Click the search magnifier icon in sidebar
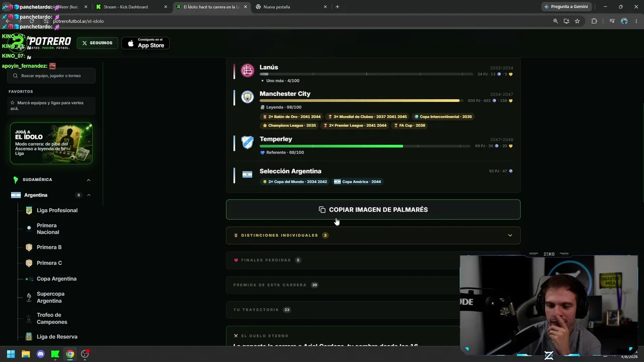Screen dimensions: 644x362 tap(15, 76)
